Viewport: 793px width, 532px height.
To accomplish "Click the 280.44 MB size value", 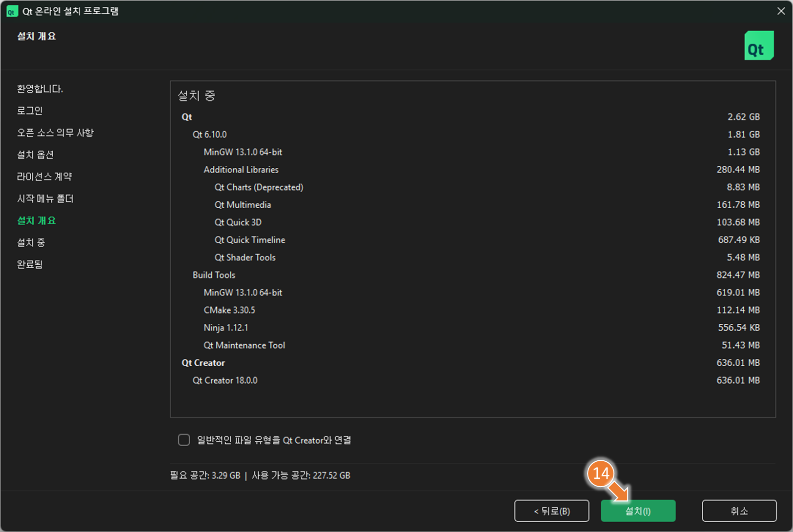I will tap(738, 169).
